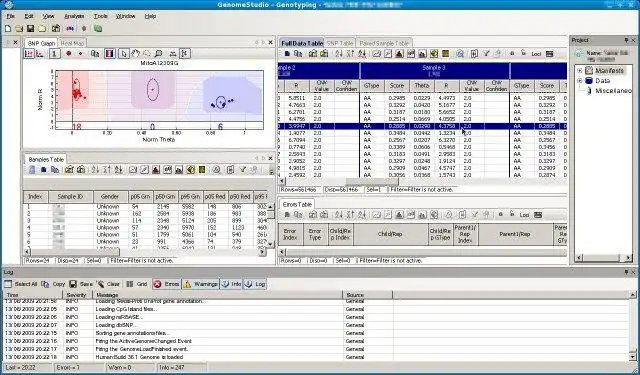Select the default pointer mode in SNP Graph toolbar
This screenshot has width=640, height=375.
pyautogui.click(x=124, y=53)
